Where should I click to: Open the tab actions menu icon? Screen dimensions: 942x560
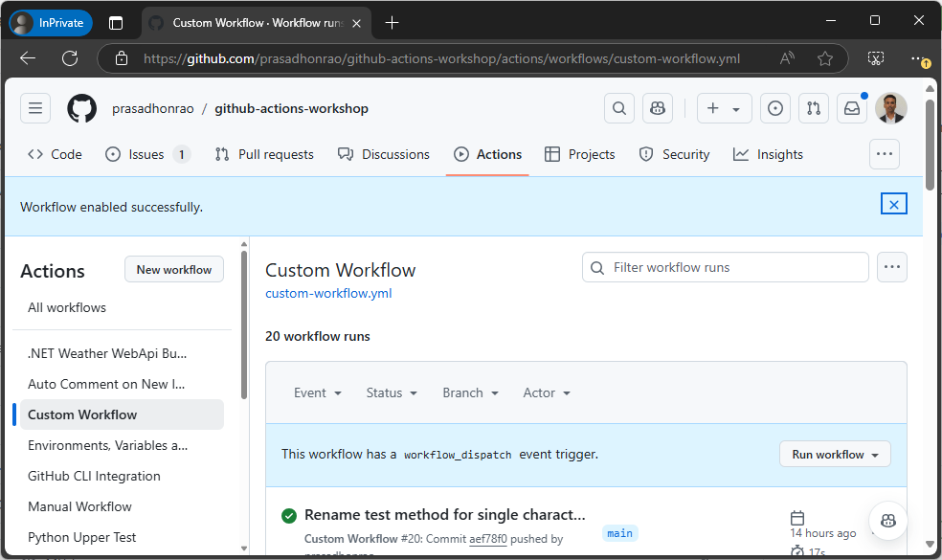click(116, 23)
